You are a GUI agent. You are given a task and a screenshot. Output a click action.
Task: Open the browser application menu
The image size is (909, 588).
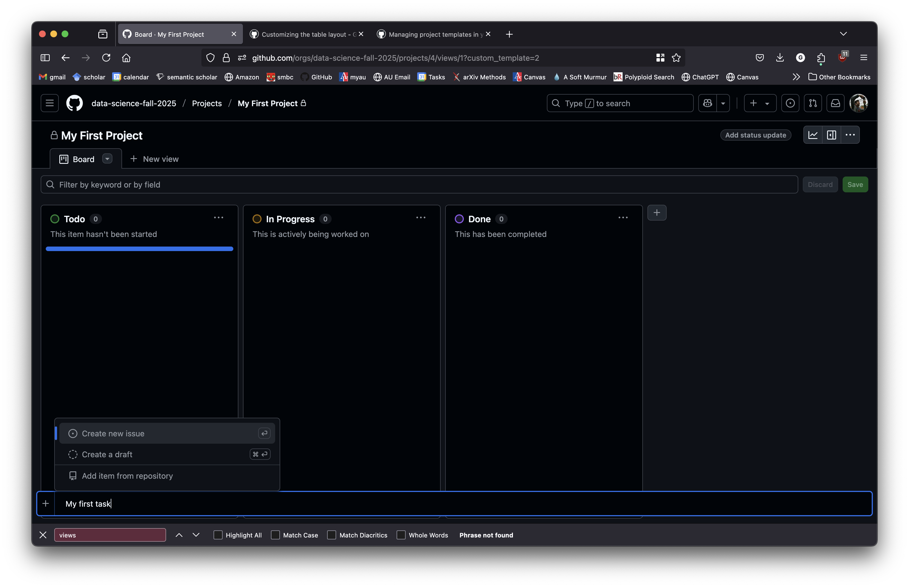coord(864,58)
